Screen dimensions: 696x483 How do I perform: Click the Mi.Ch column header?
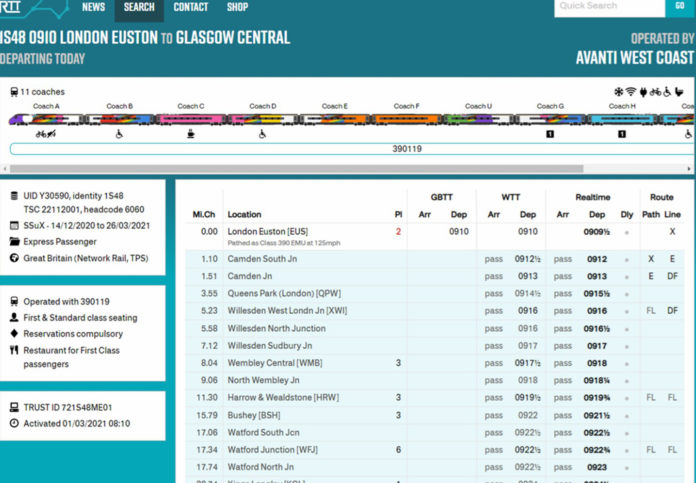click(x=204, y=214)
